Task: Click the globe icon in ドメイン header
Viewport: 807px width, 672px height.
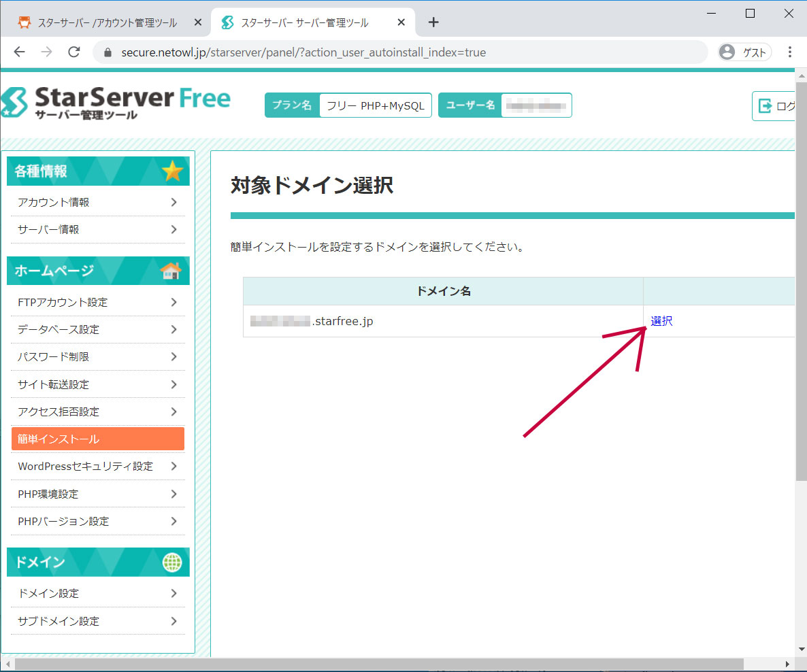Action: pyautogui.click(x=172, y=562)
